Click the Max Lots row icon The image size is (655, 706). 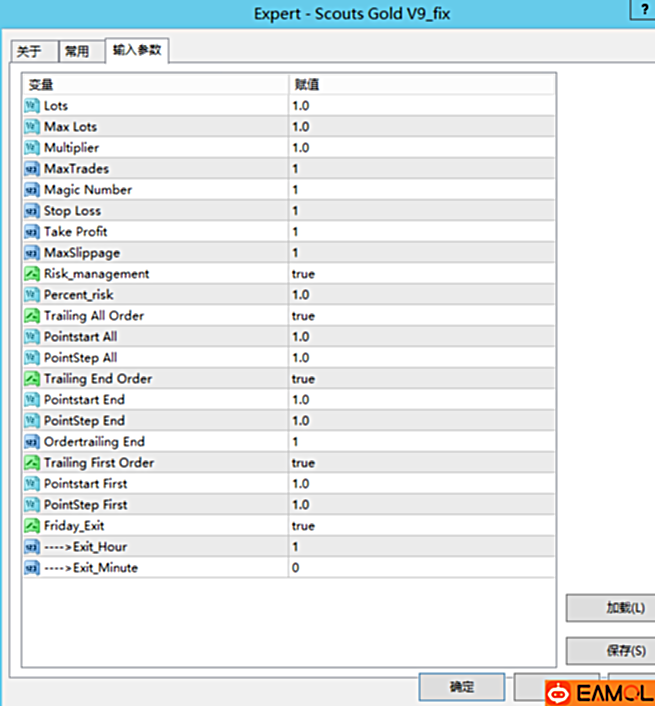click(32, 127)
